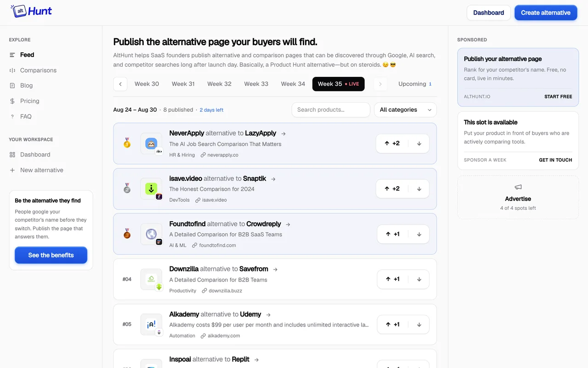Open the Upcoming tab

pyautogui.click(x=415, y=84)
